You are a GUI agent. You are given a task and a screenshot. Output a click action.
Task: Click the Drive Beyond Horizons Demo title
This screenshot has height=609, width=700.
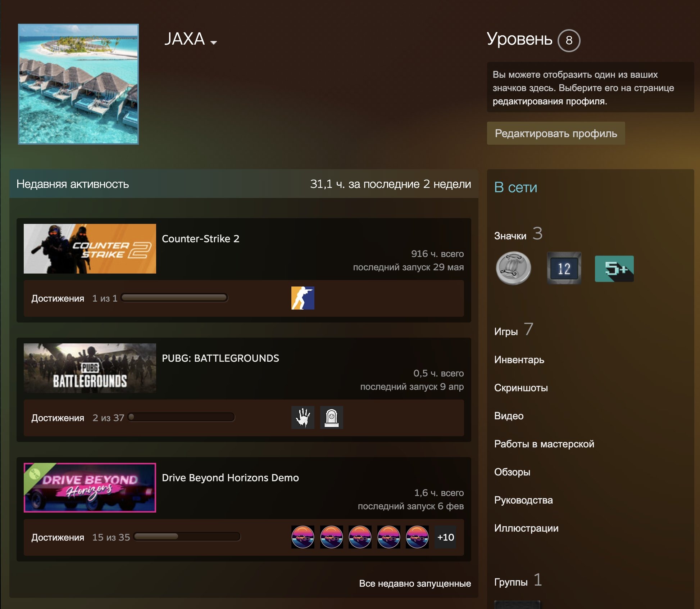[x=230, y=478]
